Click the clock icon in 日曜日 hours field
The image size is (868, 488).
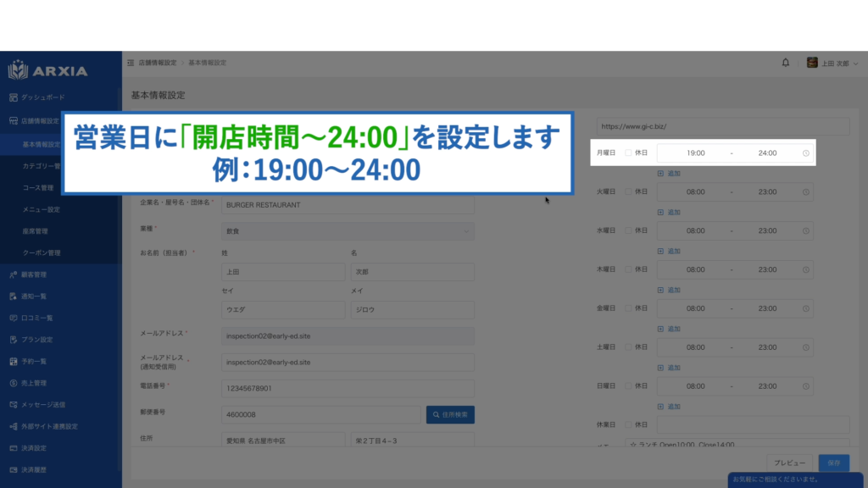coord(806,386)
